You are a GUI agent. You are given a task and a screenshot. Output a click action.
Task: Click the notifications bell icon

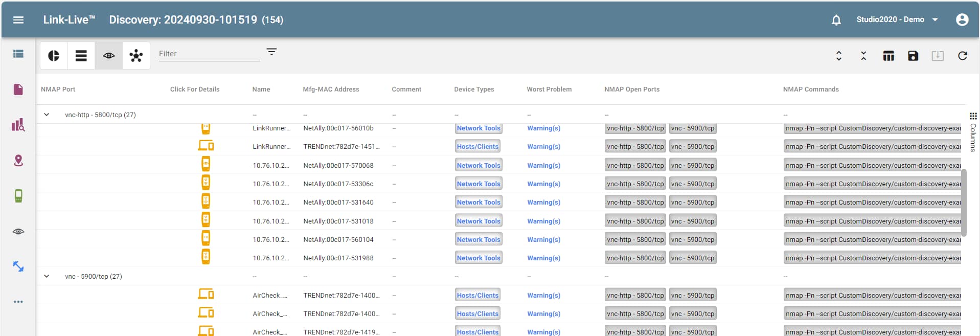[836, 20]
